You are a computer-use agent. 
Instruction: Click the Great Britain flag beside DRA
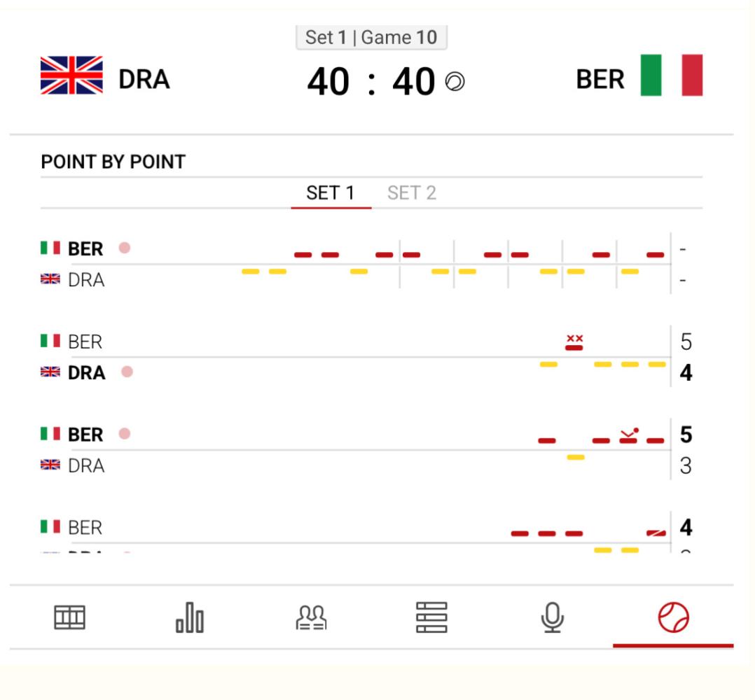[x=71, y=76]
